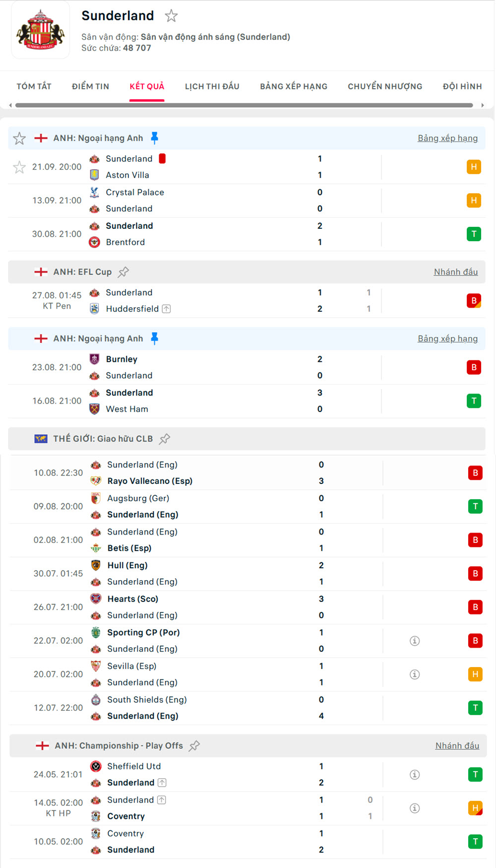
Task: Open the Play Offs Nhánh đấu link
Action: [457, 746]
